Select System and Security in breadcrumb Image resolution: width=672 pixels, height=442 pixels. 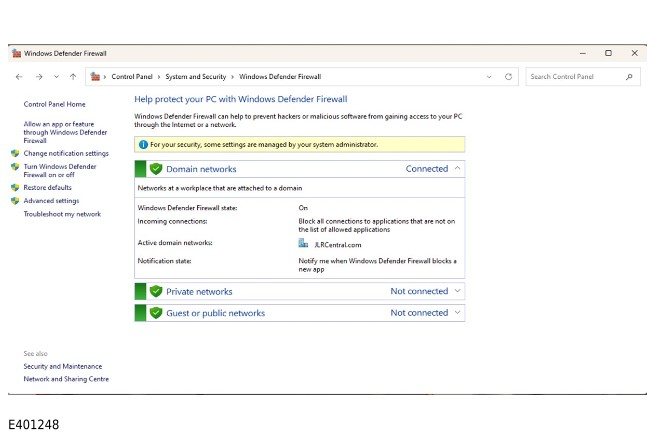coord(196,76)
